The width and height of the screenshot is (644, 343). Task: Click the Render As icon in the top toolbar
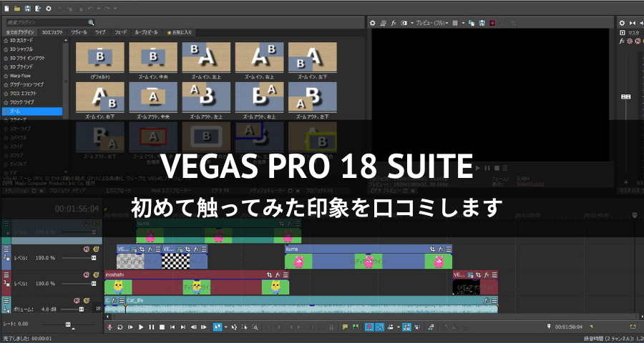coord(38,8)
